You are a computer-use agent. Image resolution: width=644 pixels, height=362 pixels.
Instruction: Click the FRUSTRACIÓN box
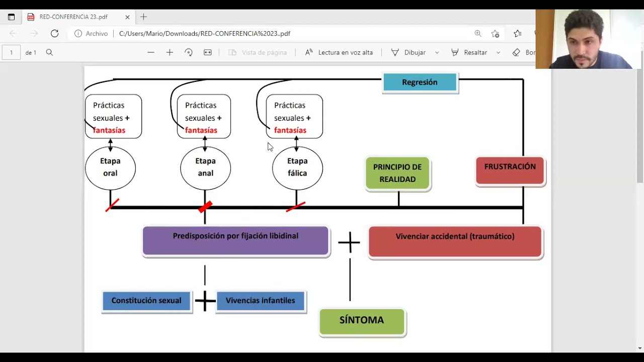click(510, 171)
